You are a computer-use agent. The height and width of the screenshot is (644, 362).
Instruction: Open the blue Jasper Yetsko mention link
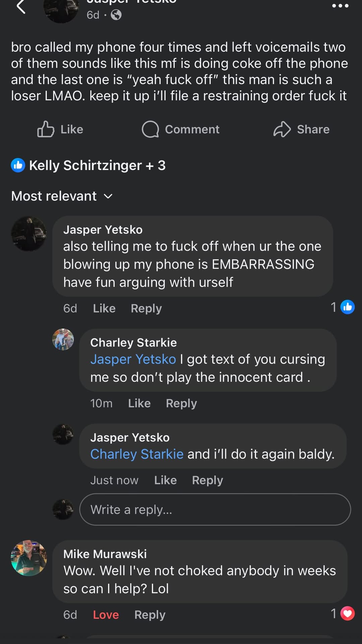[x=133, y=359]
